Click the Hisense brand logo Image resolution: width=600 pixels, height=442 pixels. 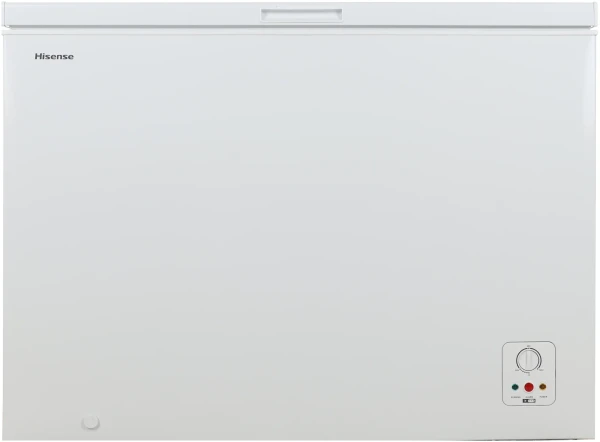[x=54, y=56]
